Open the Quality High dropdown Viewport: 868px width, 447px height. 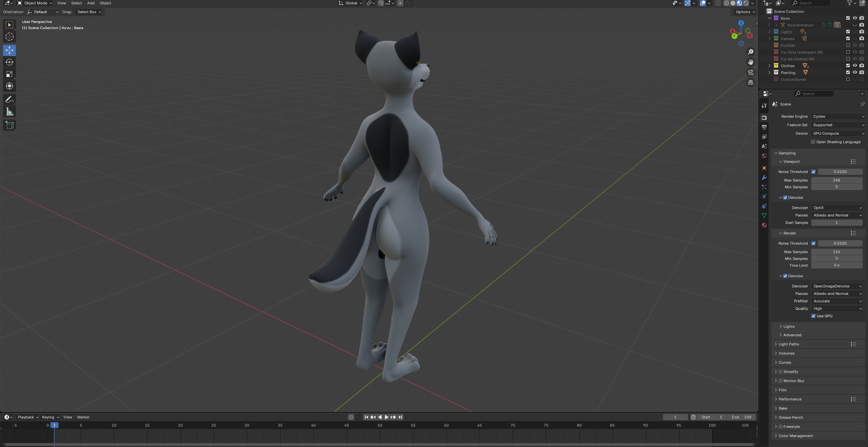(x=836, y=309)
